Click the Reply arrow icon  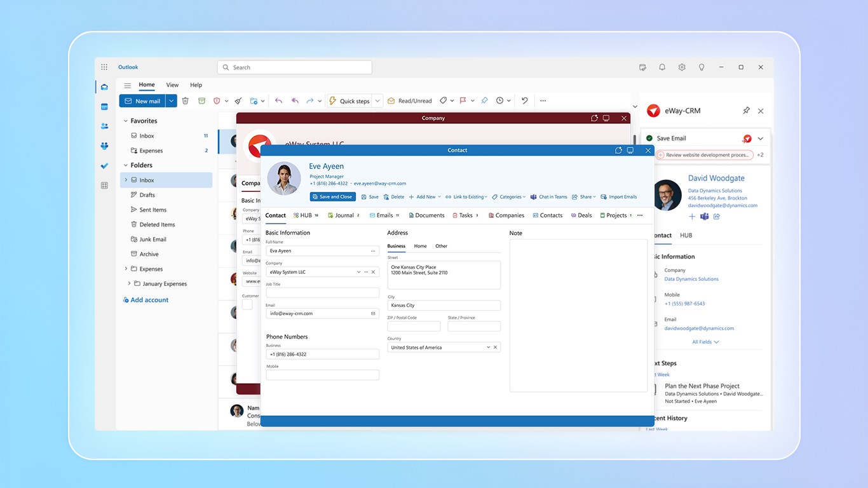tap(278, 100)
